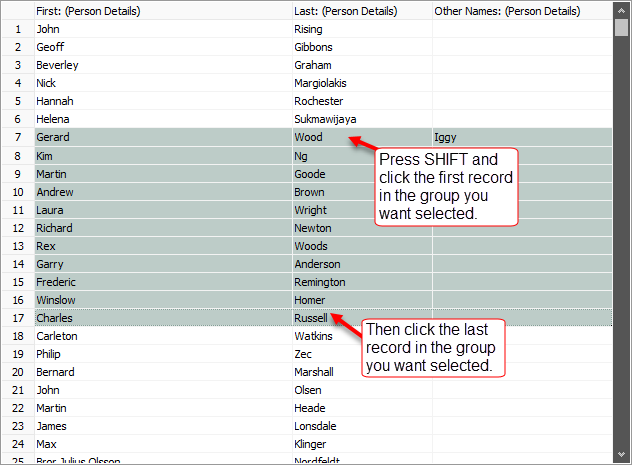
Task: Click the last name cell Russell
Action: 310,318
